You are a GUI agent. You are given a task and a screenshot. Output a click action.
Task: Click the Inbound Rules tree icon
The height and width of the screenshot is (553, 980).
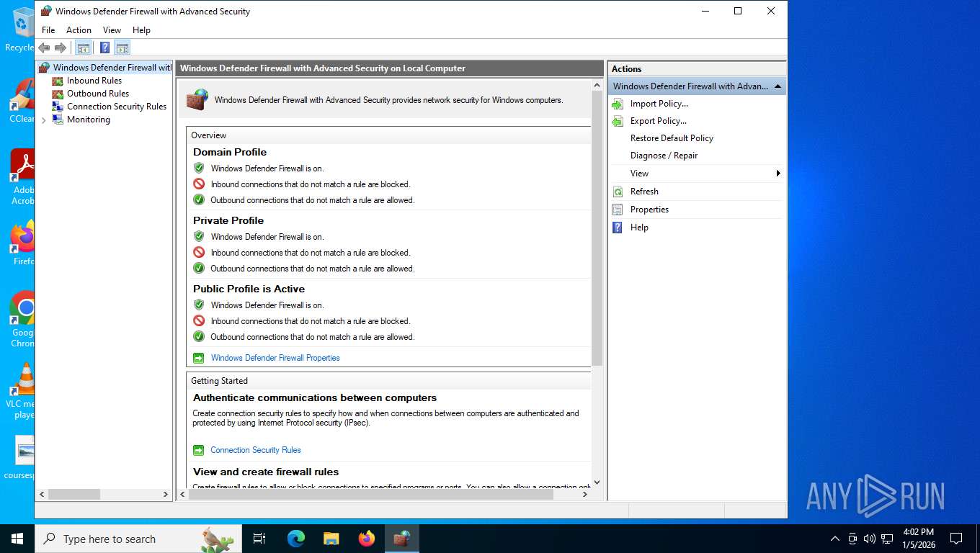(58, 81)
